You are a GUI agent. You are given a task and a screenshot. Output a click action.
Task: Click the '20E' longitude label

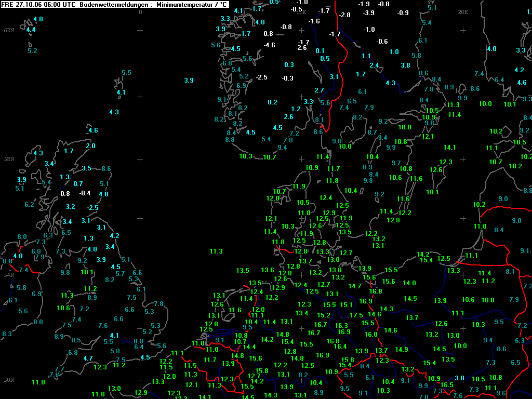click(x=463, y=12)
